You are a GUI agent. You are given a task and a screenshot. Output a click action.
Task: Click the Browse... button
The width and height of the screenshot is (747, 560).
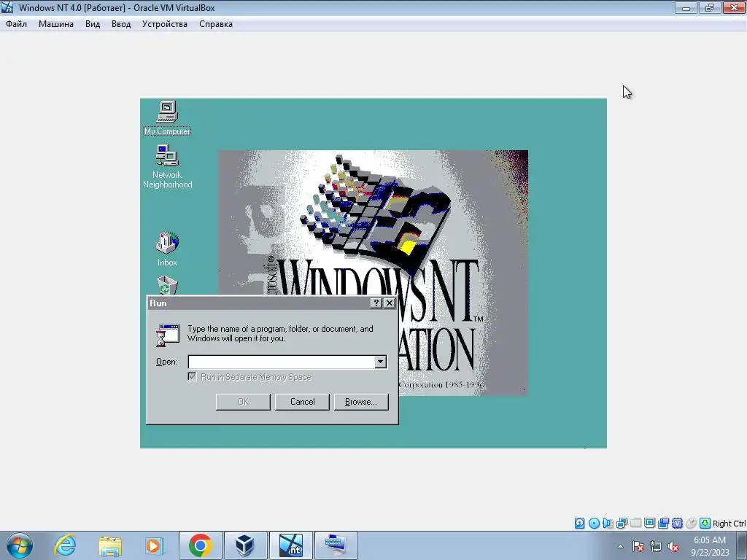coord(360,402)
